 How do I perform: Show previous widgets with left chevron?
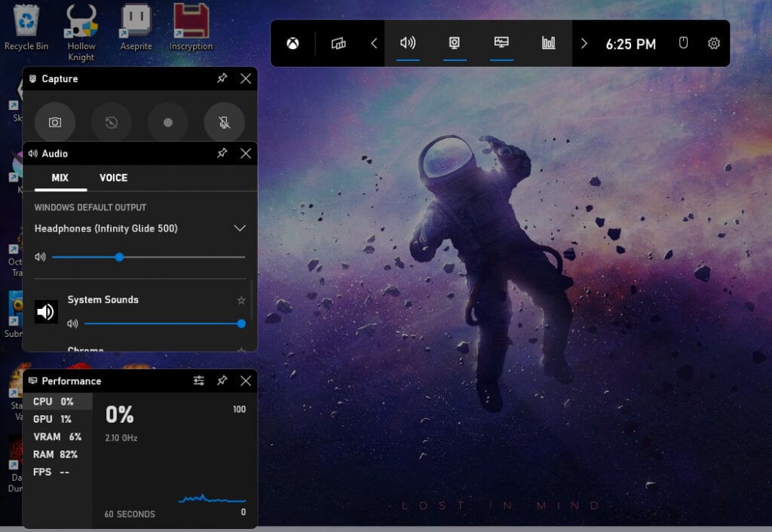tap(374, 44)
